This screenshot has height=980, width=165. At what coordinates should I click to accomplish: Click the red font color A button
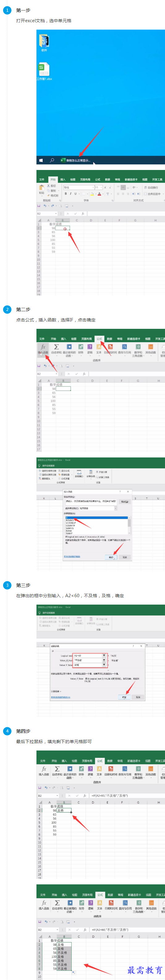tap(99, 194)
